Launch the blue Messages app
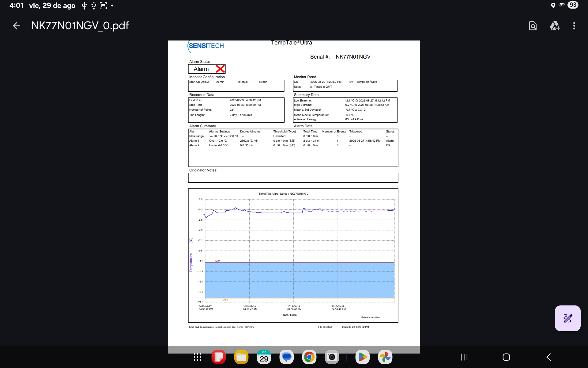Screen dimensions: 588x368 (287, 357)
